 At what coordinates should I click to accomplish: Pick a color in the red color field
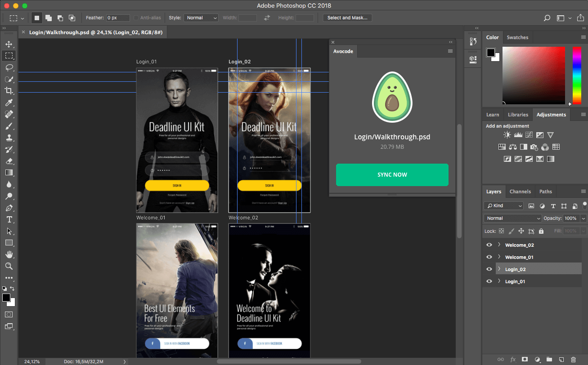click(x=534, y=76)
